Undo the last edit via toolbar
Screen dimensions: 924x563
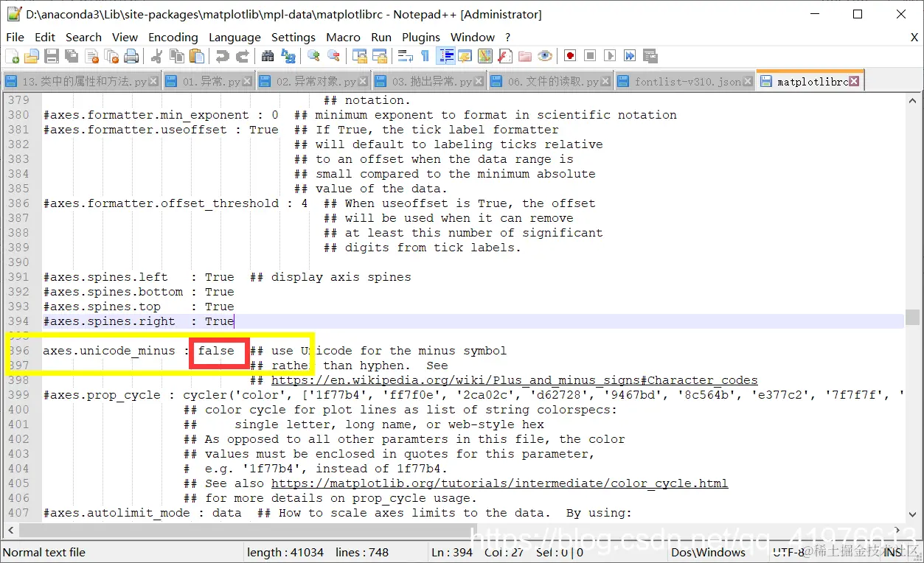point(222,56)
